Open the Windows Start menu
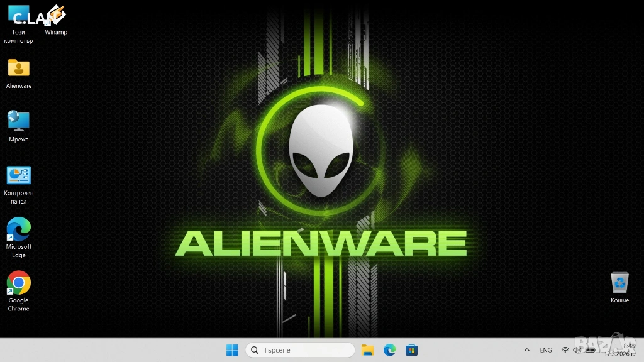644x362 pixels. [x=232, y=350]
